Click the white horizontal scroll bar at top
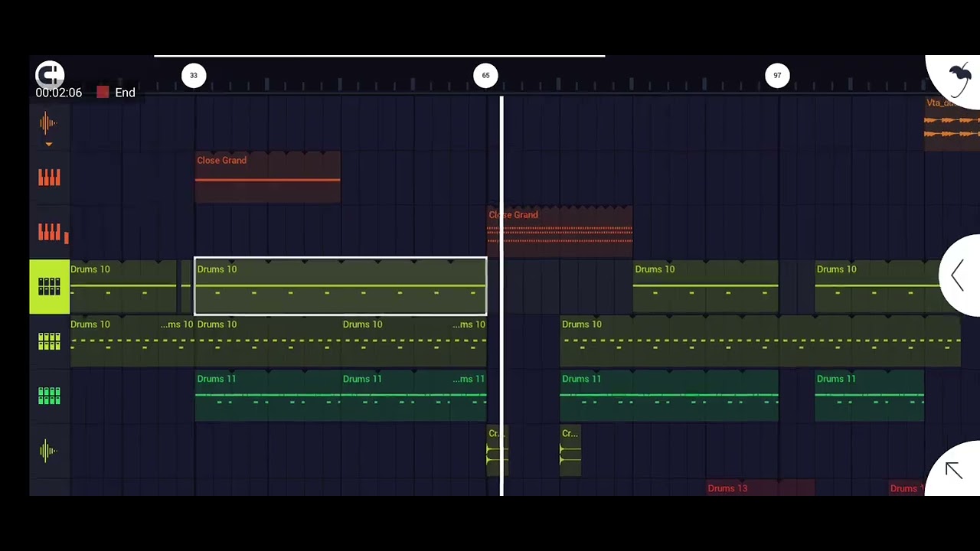 (379, 56)
